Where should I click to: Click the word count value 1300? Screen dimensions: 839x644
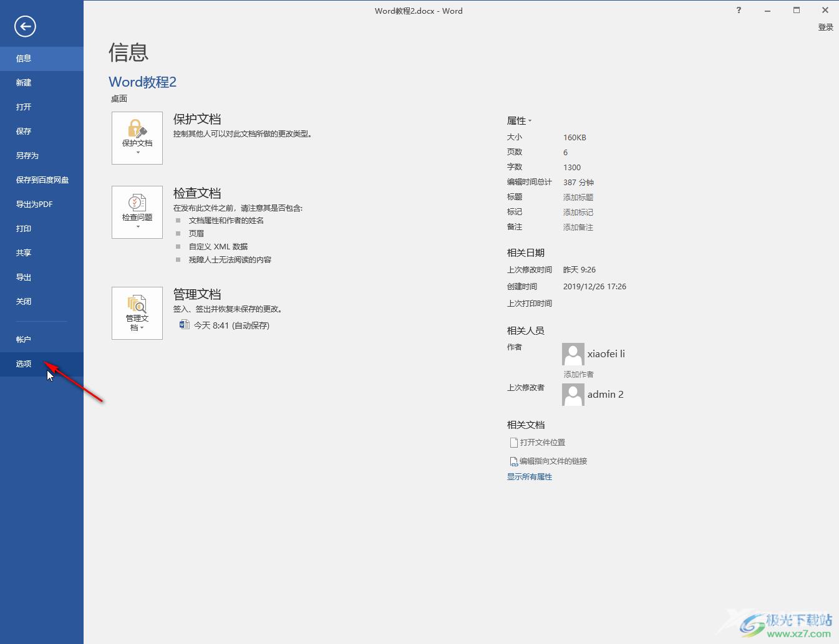(x=572, y=168)
